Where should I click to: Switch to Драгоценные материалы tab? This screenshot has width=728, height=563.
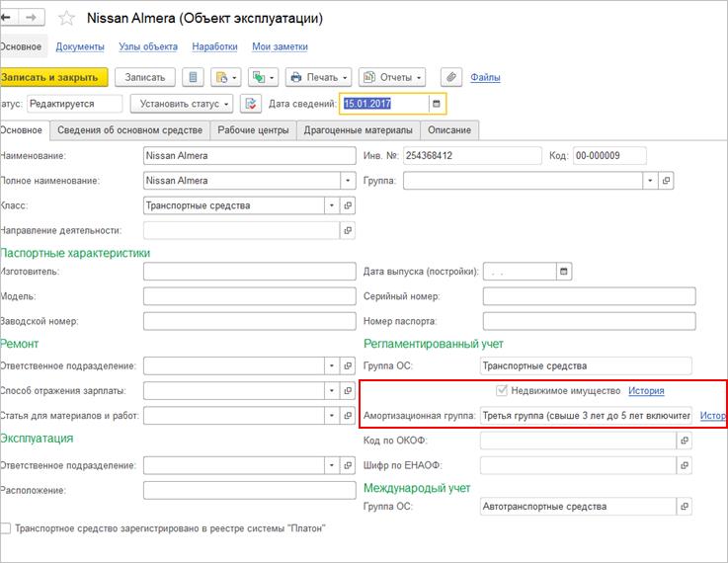[358, 130]
